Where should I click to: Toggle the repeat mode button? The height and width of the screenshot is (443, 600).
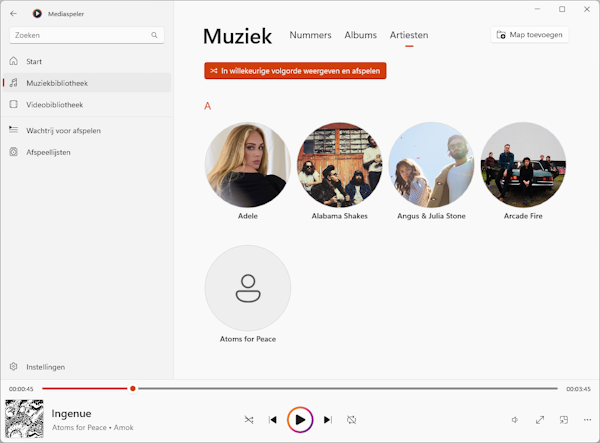[x=352, y=420]
